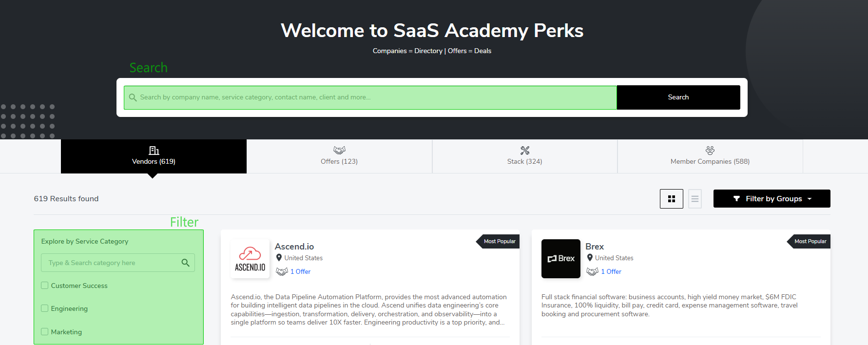Open Brex's 1 Offer link
The width and height of the screenshot is (868, 345).
(611, 271)
